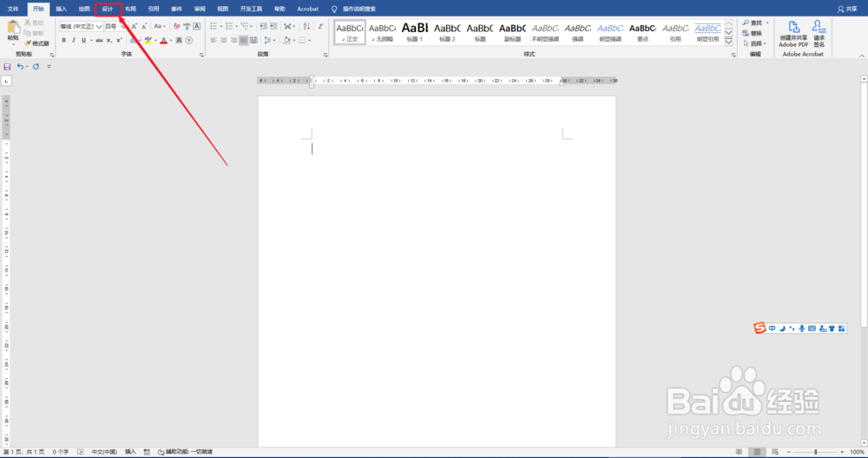Open the Line Spacing dropdown
The height and width of the screenshot is (458, 868).
pos(270,41)
